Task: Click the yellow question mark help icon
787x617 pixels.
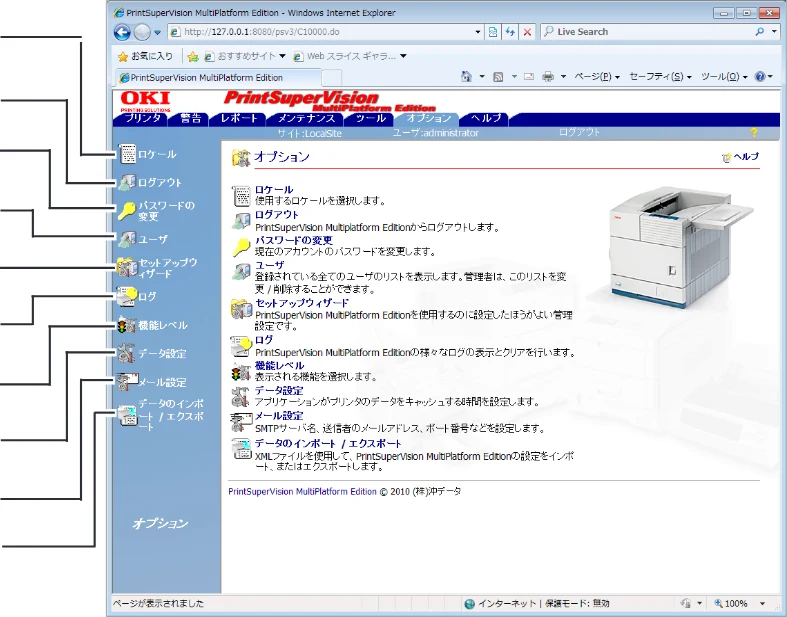Action: (753, 133)
